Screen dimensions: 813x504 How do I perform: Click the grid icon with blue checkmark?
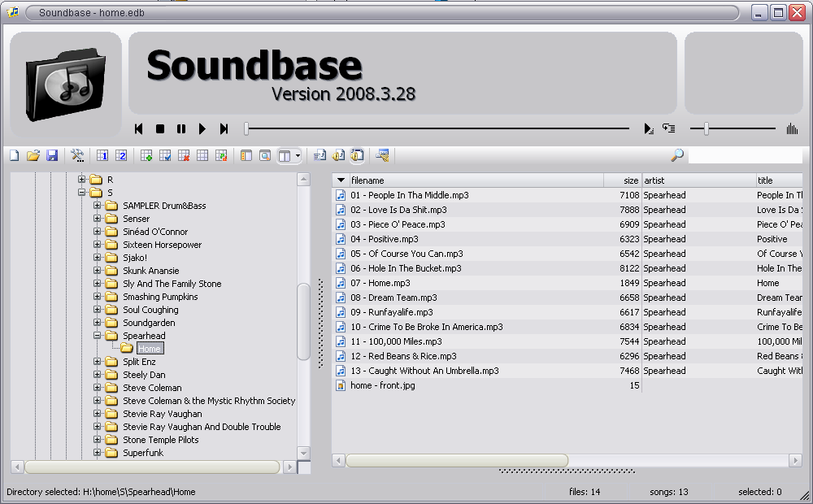coord(165,155)
